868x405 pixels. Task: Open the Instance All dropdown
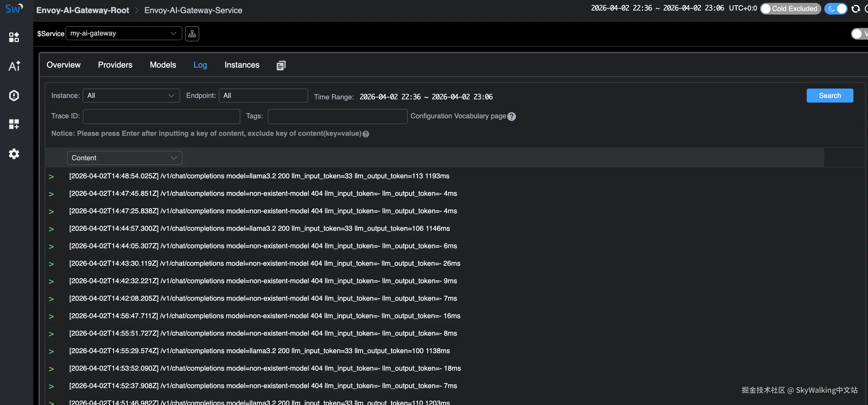[131, 96]
